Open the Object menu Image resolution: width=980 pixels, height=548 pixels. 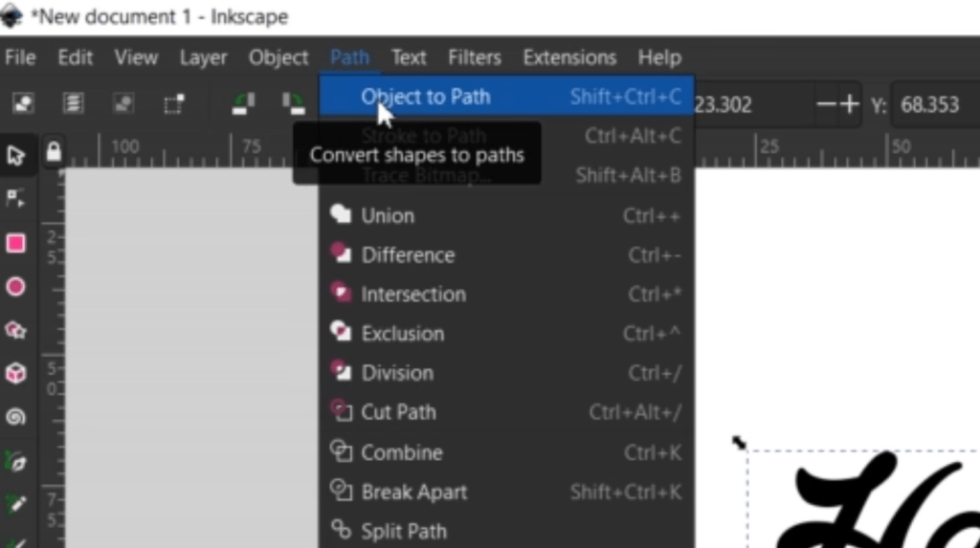[278, 57]
